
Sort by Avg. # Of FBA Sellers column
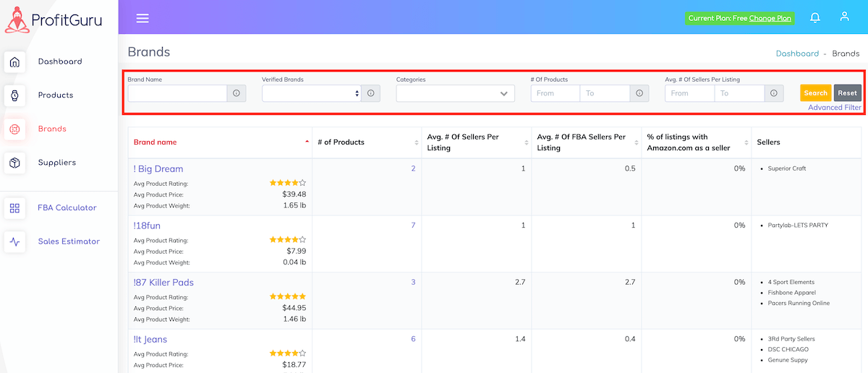(587, 142)
